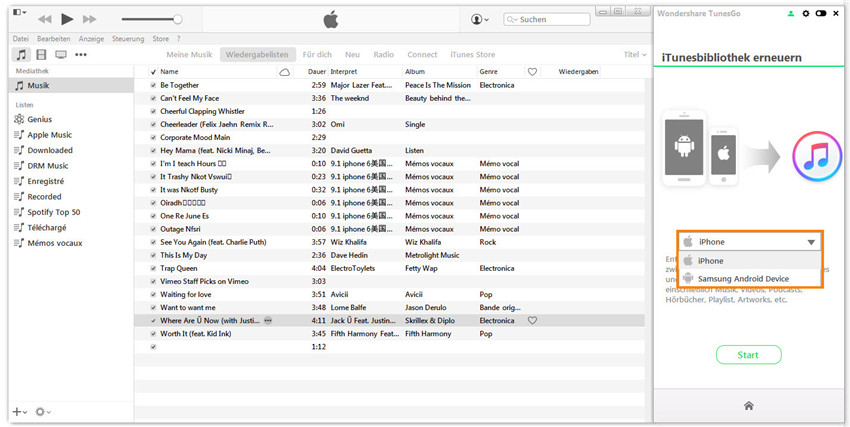Click the Suchen search field
Viewport: 850px width, 427px height.
tap(546, 20)
